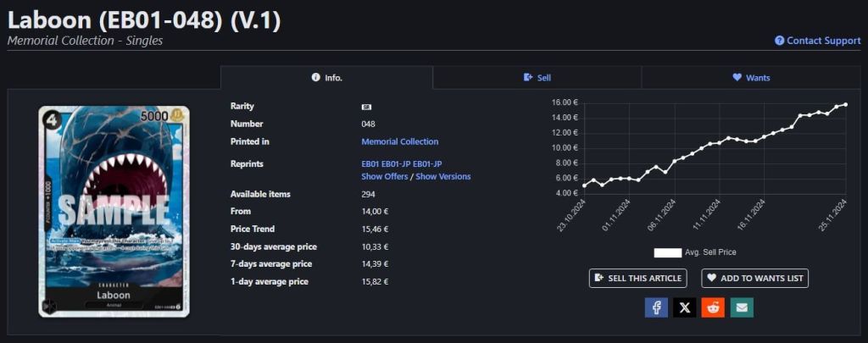
Task: Click the ADD TO WANTS LIST button
Action: [x=754, y=278]
